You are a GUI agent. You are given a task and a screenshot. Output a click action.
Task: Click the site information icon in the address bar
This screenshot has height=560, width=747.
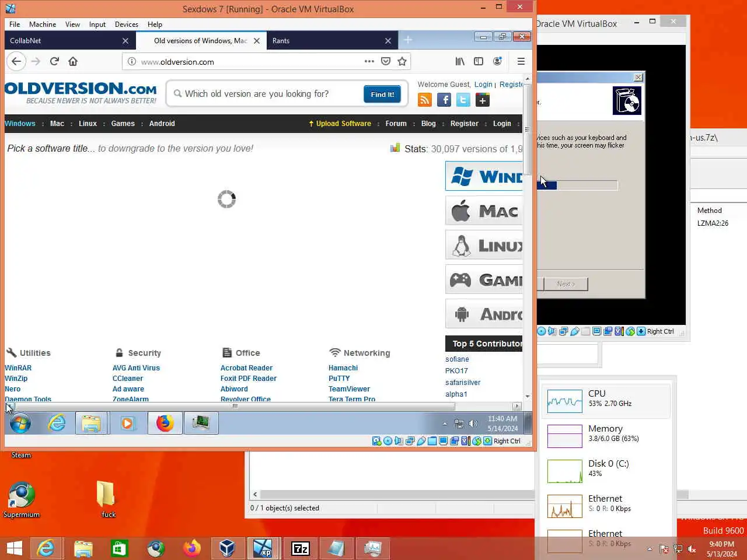[132, 61]
